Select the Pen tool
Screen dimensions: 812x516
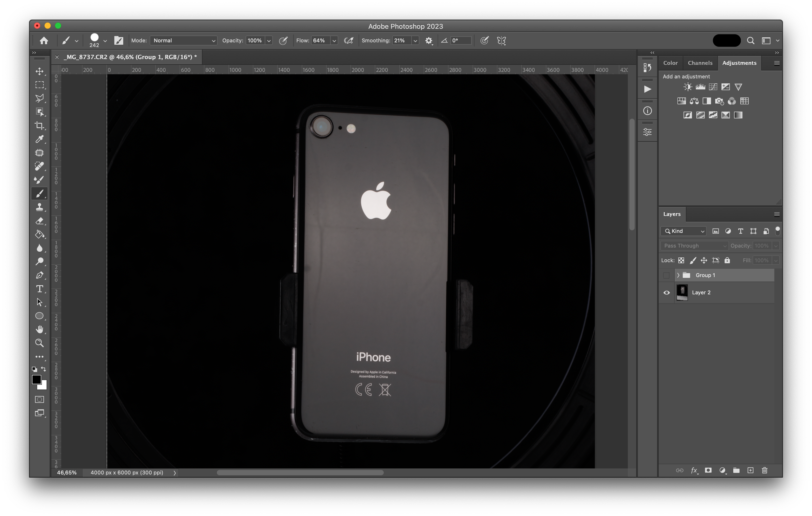(x=39, y=275)
